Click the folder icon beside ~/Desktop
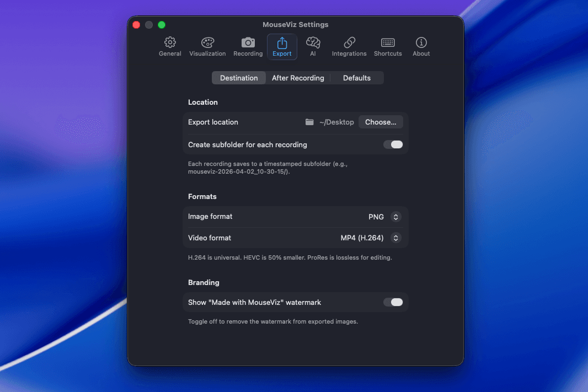The width and height of the screenshot is (588, 392). point(309,122)
